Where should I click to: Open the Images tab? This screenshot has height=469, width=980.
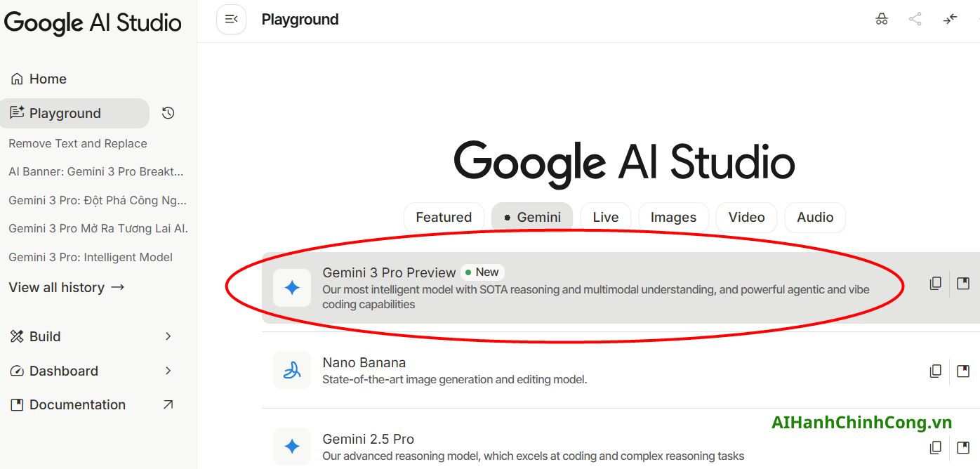tap(673, 218)
